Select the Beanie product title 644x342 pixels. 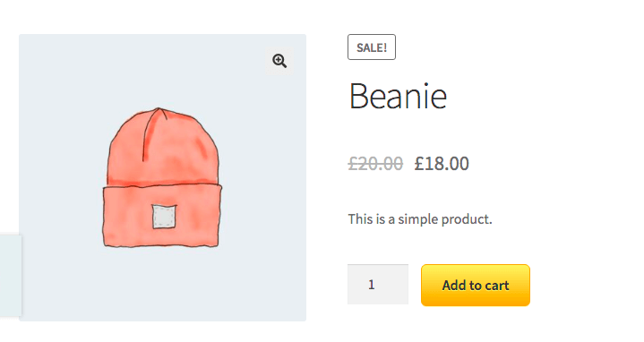pos(398,96)
